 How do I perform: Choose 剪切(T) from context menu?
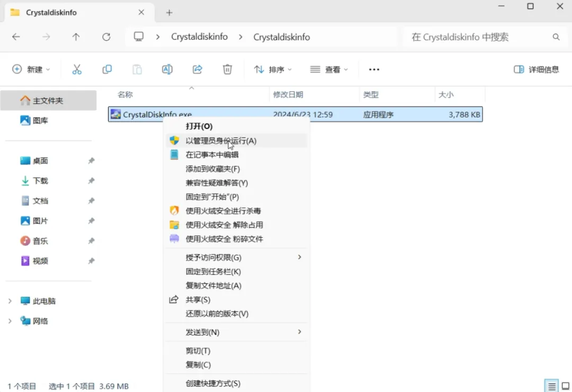pos(236,350)
